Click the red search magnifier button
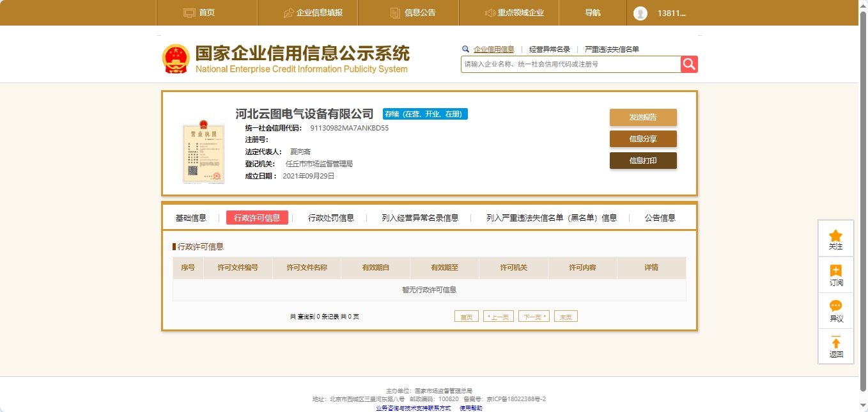The height and width of the screenshot is (412, 868). coord(689,64)
